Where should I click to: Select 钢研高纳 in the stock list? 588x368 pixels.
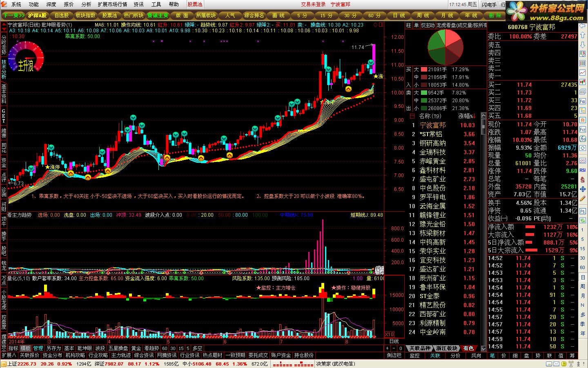pyautogui.click(x=432, y=143)
